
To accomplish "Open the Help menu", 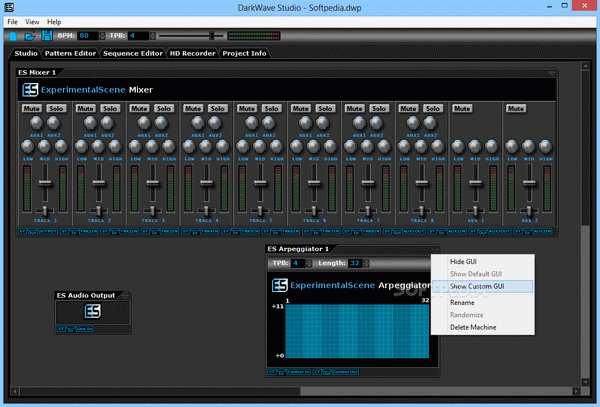I will pyautogui.click(x=54, y=22).
